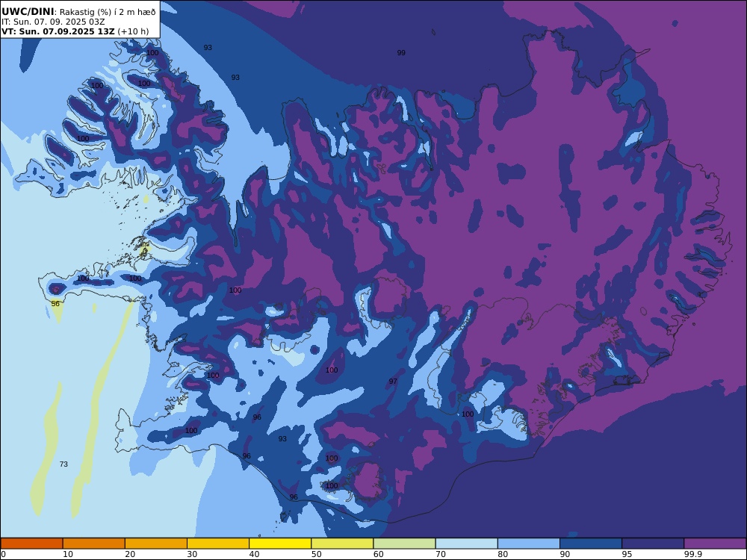747x560 pixels.
Task: Click the orange 10–20 legend swatch
Action: pyautogui.click(x=94, y=544)
